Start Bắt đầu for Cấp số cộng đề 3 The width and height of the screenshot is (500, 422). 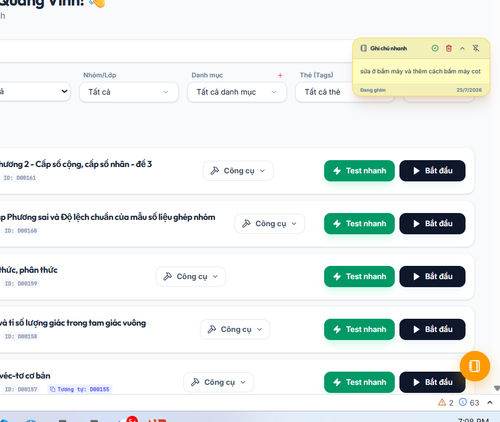click(x=432, y=171)
